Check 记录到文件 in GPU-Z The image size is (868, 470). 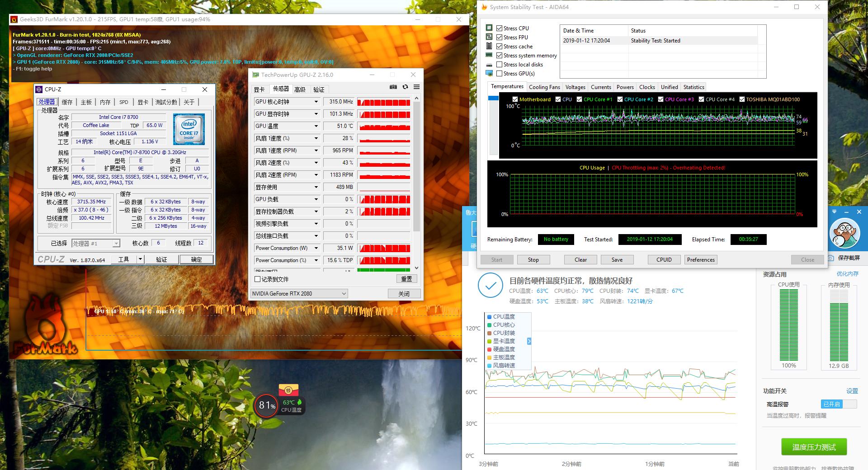click(258, 279)
